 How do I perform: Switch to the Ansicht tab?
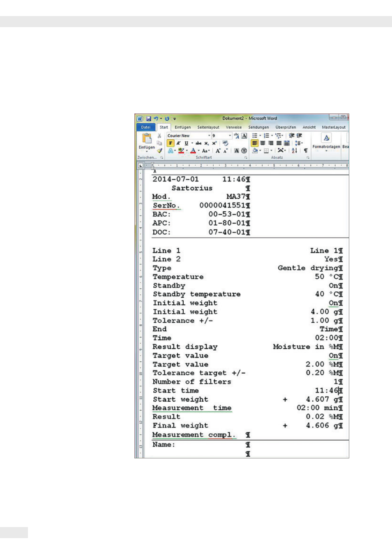tap(309, 127)
